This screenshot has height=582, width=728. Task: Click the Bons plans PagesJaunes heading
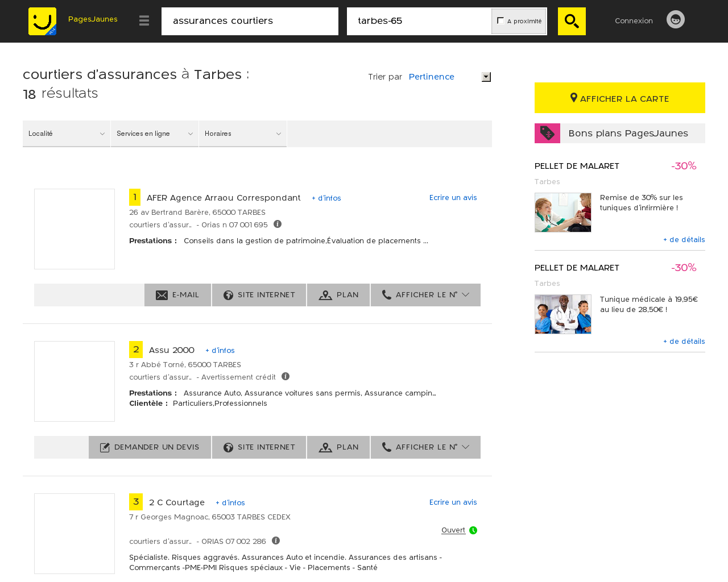[x=628, y=133]
